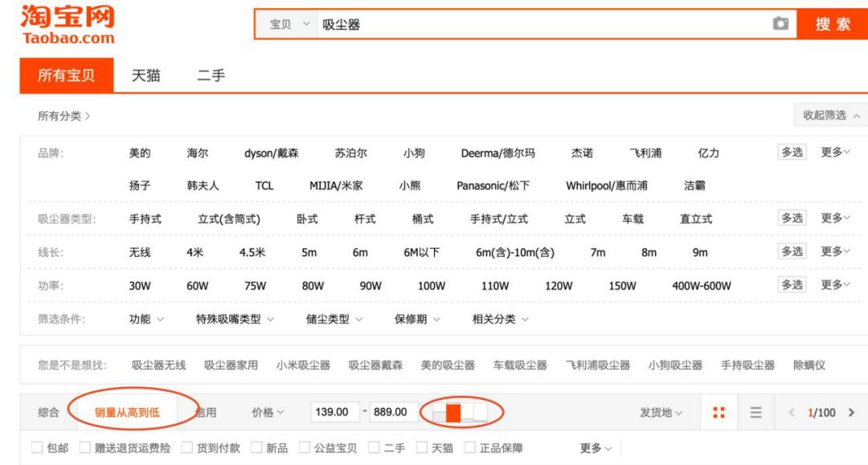
Task: Switch to the 天猫 tab
Action: coord(146,75)
